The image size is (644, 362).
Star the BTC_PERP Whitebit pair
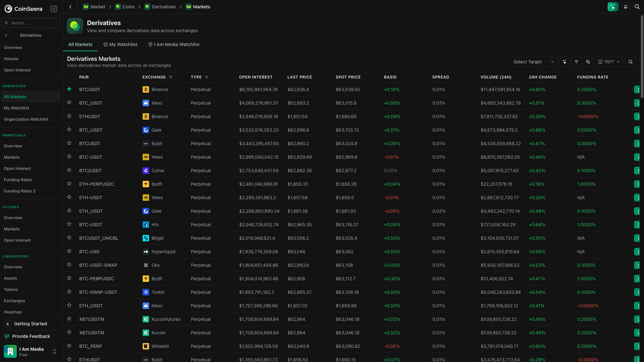pos(69,346)
